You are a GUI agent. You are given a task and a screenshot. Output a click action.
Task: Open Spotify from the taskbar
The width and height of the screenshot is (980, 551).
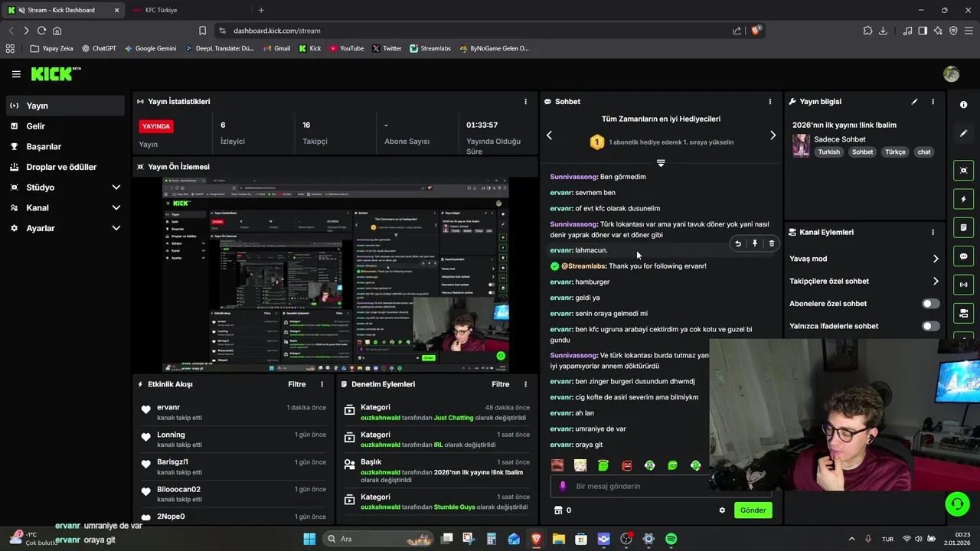[x=671, y=539]
